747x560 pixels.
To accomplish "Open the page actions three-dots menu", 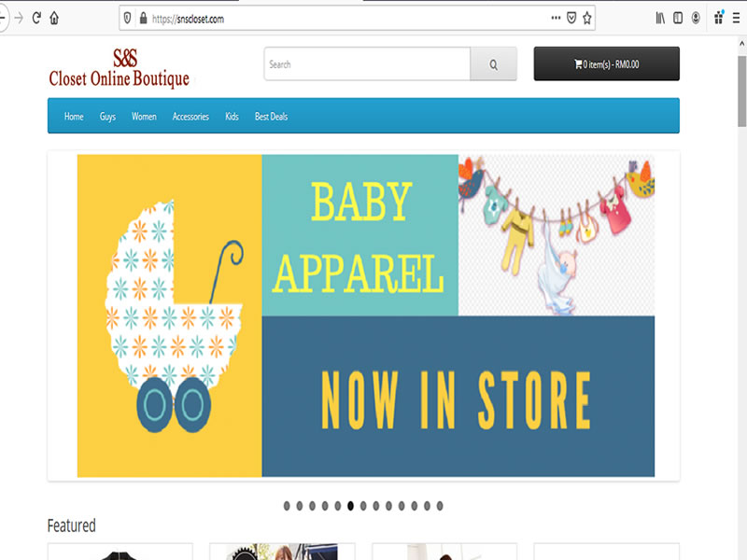I will pos(556,18).
